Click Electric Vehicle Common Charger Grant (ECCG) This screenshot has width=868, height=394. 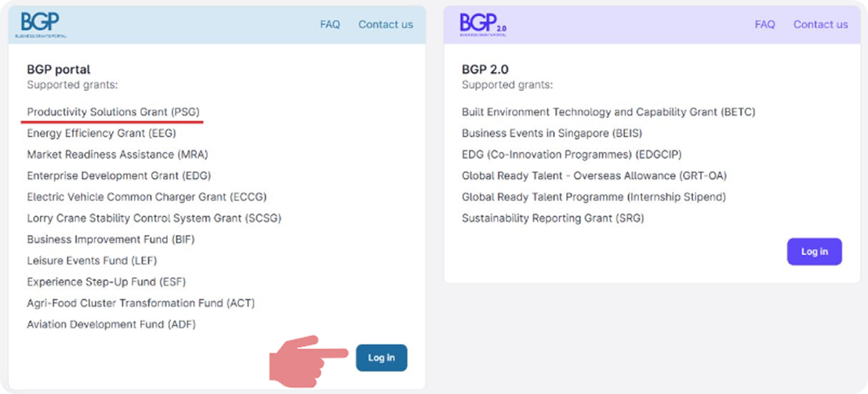tap(147, 197)
